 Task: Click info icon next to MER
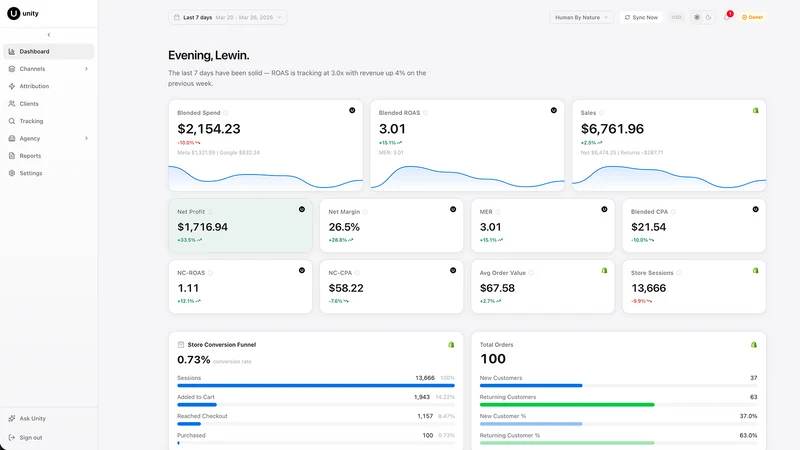[x=498, y=212]
